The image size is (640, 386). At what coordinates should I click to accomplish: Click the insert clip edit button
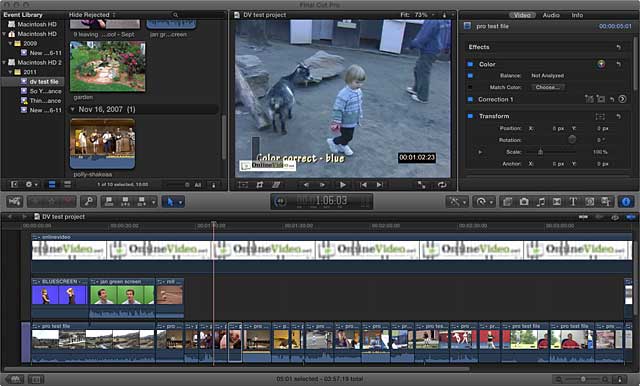(125, 201)
